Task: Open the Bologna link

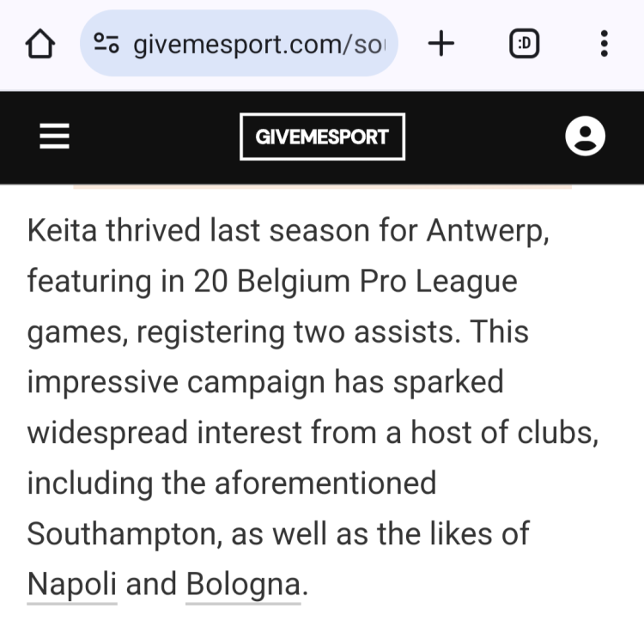Action: (x=243, y=584)
